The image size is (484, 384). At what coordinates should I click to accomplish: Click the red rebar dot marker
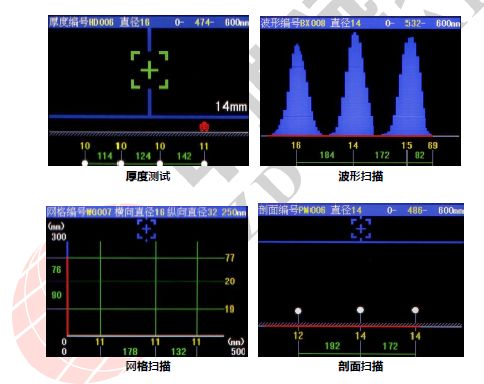tap(204, 127)
